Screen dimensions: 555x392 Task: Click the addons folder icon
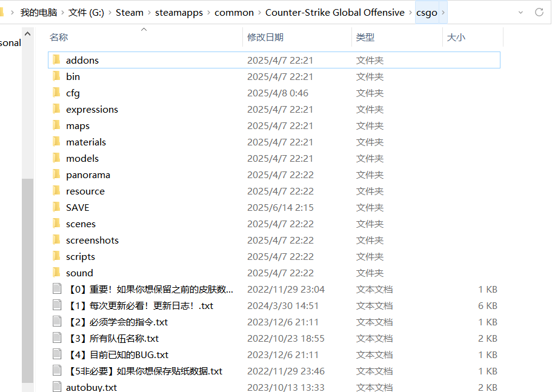56,60
